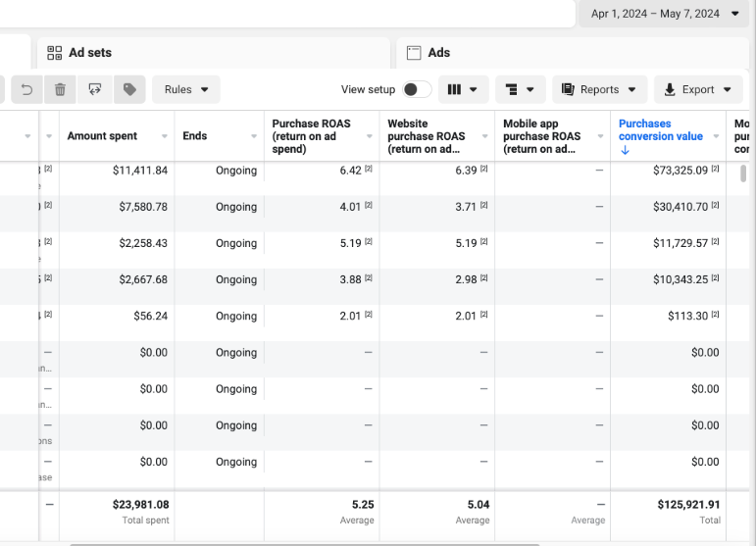The image size is (756, 546).
Task: Toggle the View setup switch
Action: 416,89
